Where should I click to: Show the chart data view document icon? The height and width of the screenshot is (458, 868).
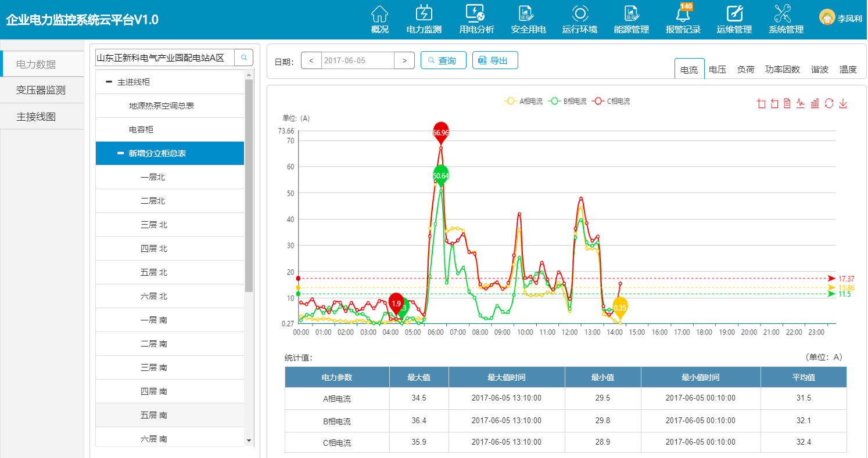(x=787, y=103)
